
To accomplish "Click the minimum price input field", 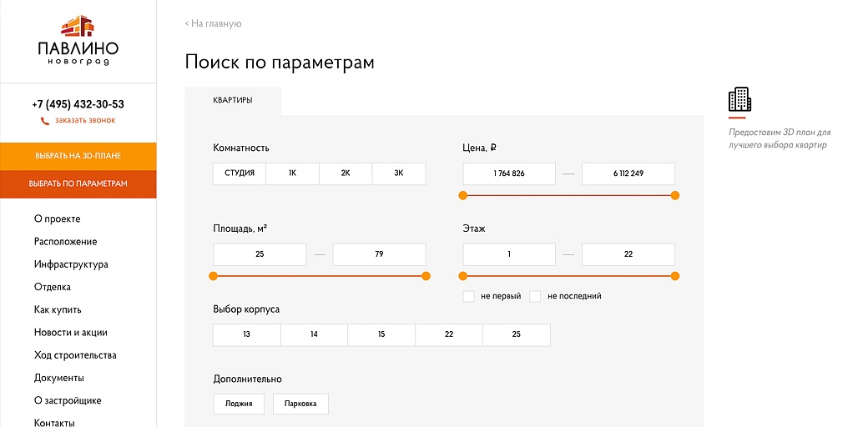I will point(509,173).
